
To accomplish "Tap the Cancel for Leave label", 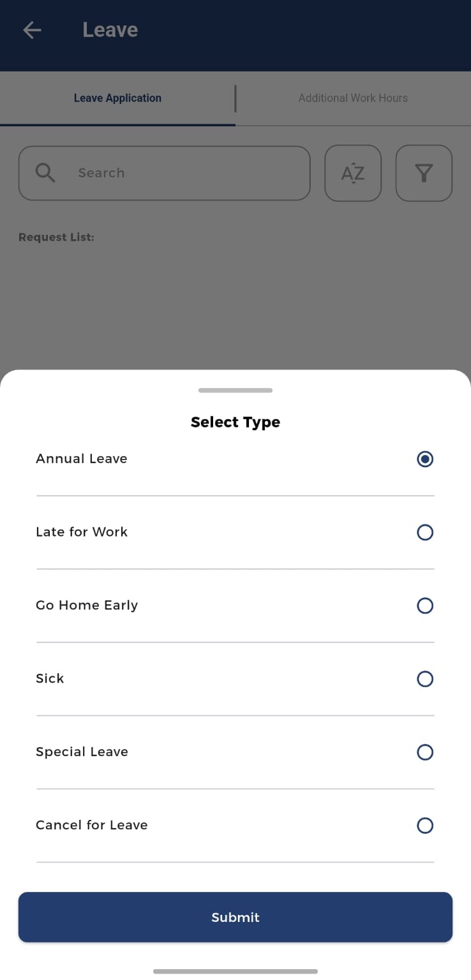I will 92,826.
